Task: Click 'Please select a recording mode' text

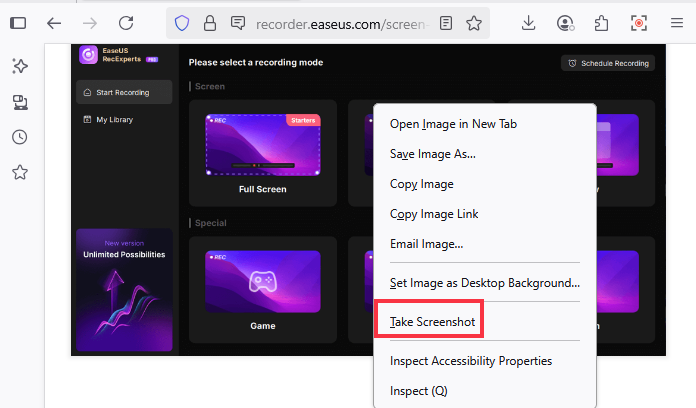Action: tap(256, 63)
